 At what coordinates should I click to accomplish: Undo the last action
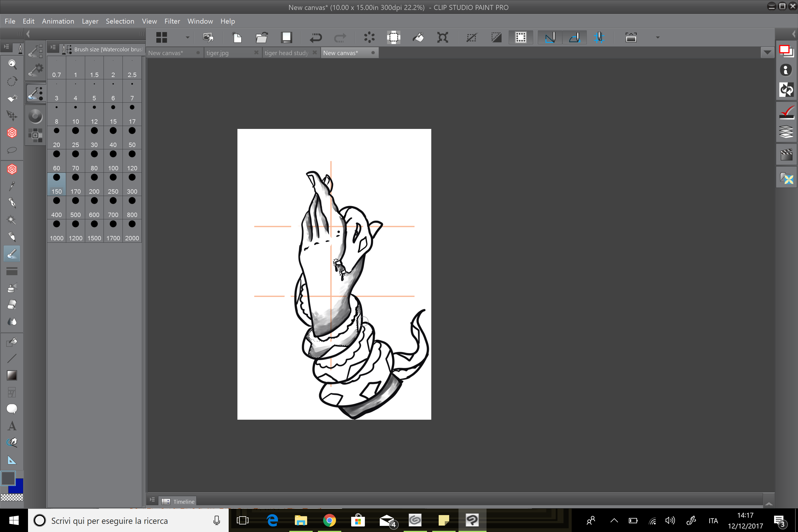(316, 37)
